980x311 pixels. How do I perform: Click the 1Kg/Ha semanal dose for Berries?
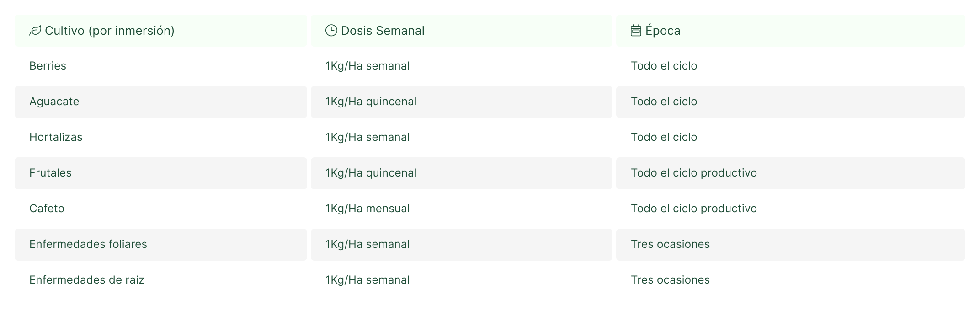[x=367, y=66]
